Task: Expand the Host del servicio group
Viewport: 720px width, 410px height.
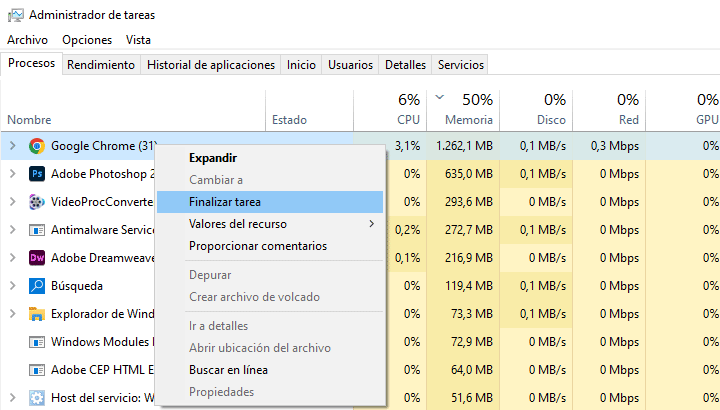Action: click(13, 398)
